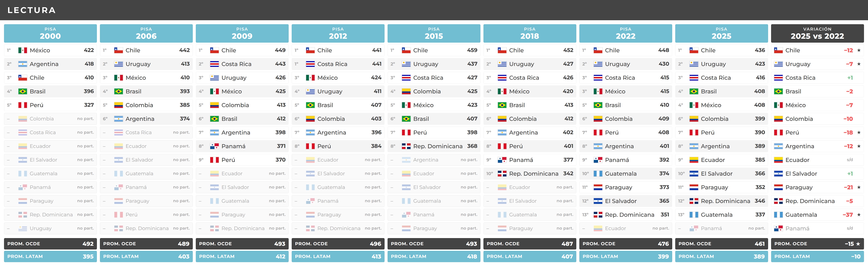Screen dimensions: 868x266
Task: Click El Salvador score 366 in PISA 2025
Action: [760, 174]
